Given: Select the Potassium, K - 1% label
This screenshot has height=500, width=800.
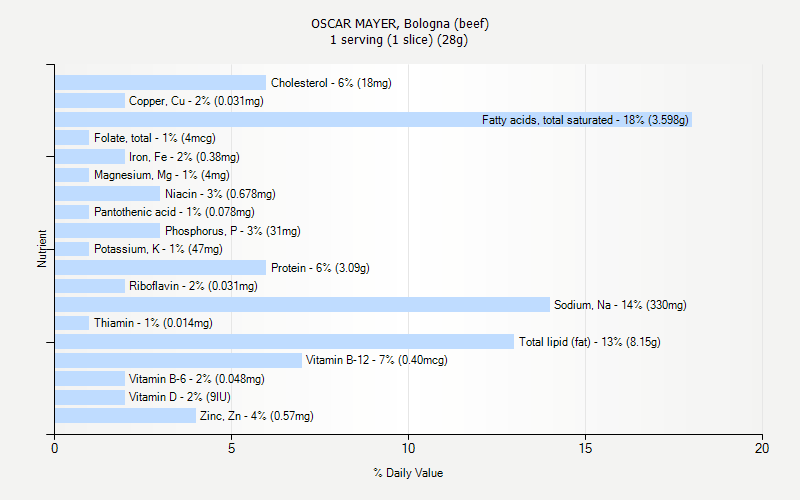Looking at the screenshot, I should [x=158, y=249].
